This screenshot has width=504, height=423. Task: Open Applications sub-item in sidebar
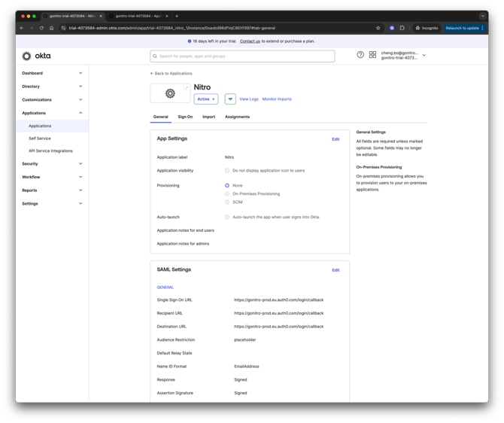tap(53, 126)
